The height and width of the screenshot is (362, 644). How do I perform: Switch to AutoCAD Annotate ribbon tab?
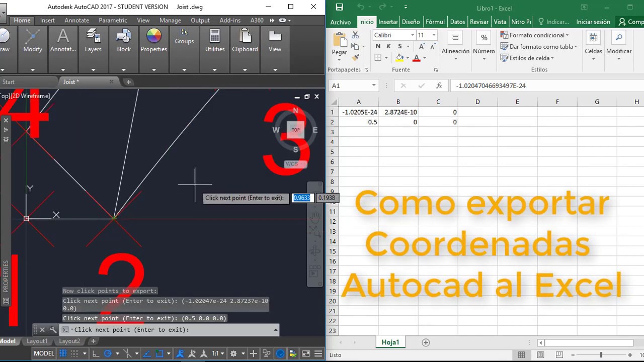(76, 20)
